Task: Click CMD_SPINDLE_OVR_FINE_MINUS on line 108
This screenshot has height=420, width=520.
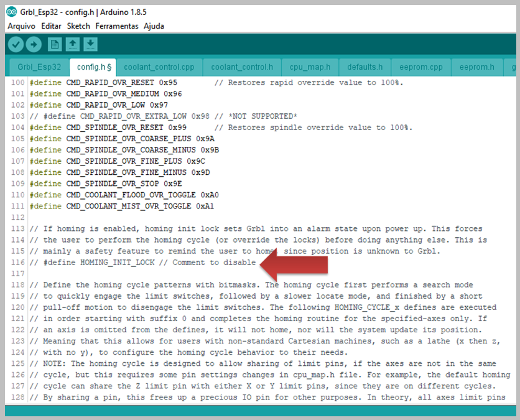Action: point(126,173)
